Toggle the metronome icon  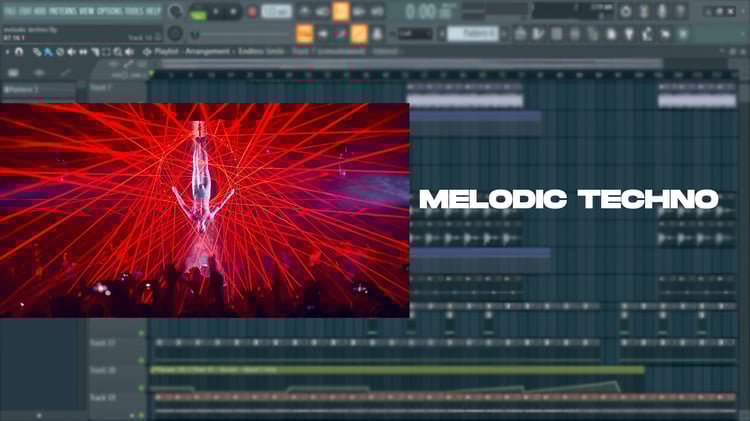coord(304,12)
